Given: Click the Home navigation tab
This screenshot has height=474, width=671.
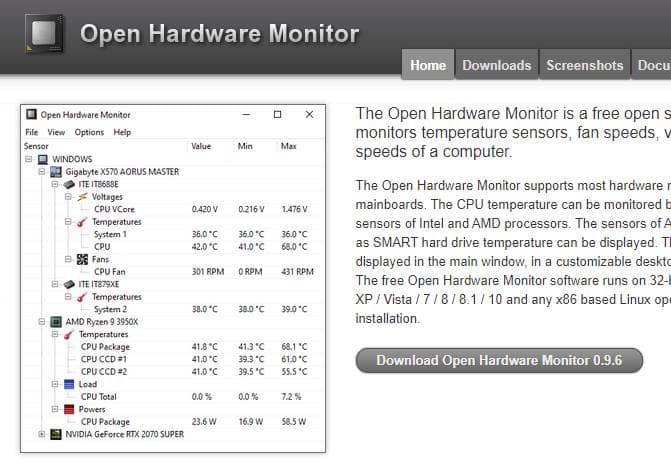Looking at the screenshot, I should click(x=428, y=65).
